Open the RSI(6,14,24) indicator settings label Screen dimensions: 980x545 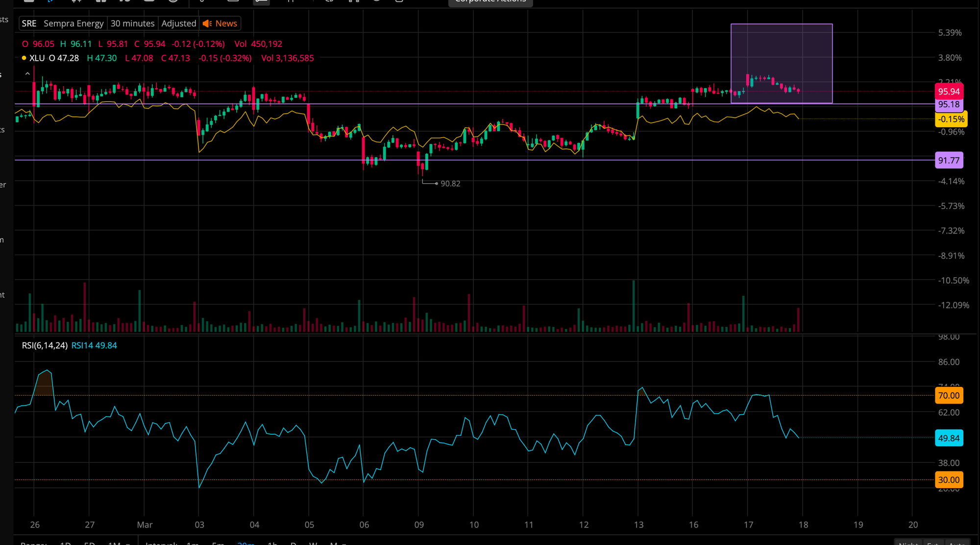(45, 345)
